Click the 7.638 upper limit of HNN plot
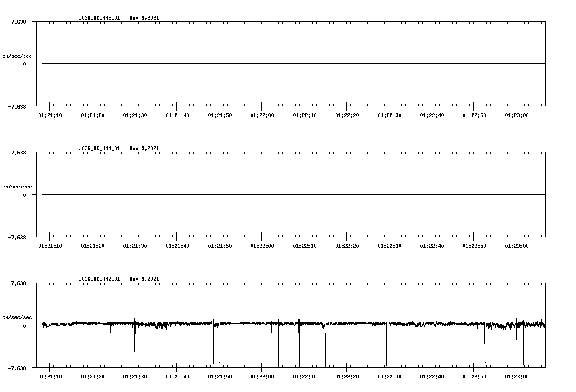This screenshot has height=392, width=576. click(19, 152)
